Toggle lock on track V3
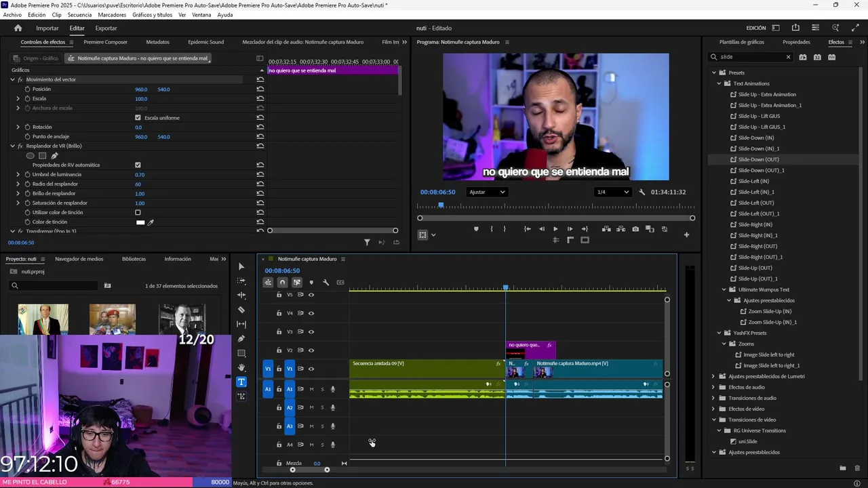868x488 pixels. [x=279, y=332]
